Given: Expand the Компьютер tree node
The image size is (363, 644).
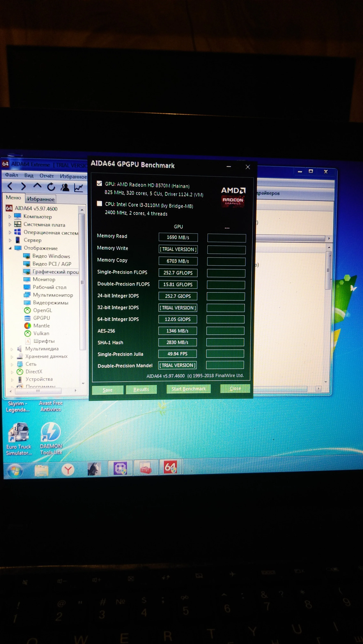Looking at the screenshot, I should [x=10, y=216].
